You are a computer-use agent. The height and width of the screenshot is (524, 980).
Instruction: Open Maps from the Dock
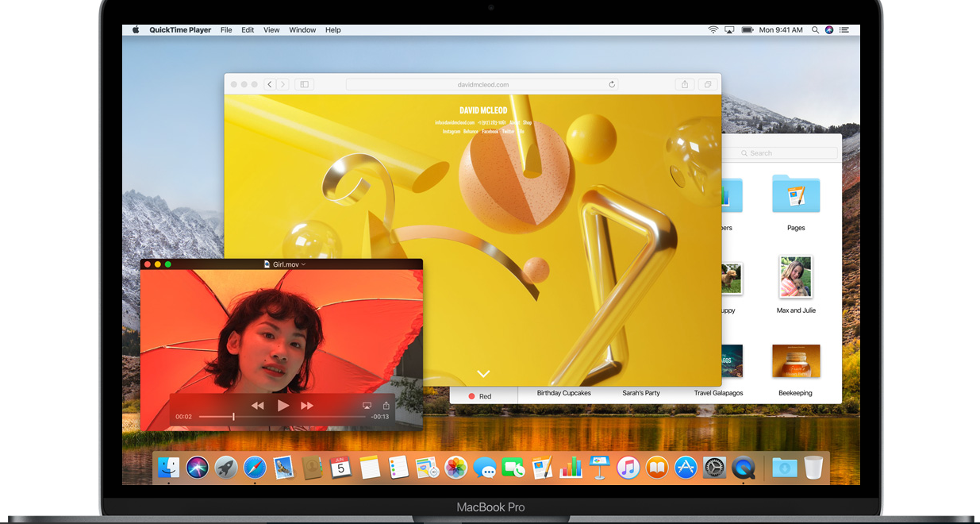(x=427, y=468)
